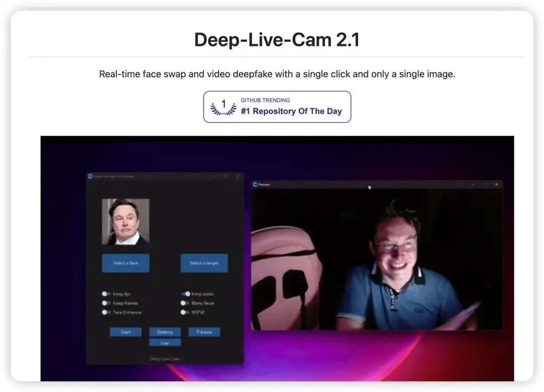Click the Preview window title bar icon
Image resolution: width=544 pixels, height=392 pixels.
pos(255,184)
